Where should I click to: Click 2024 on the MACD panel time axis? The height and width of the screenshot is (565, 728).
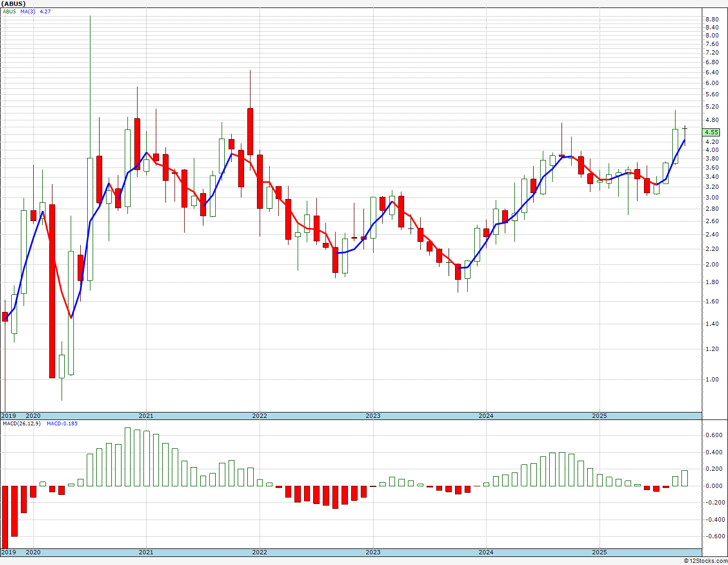pos(486,552)
